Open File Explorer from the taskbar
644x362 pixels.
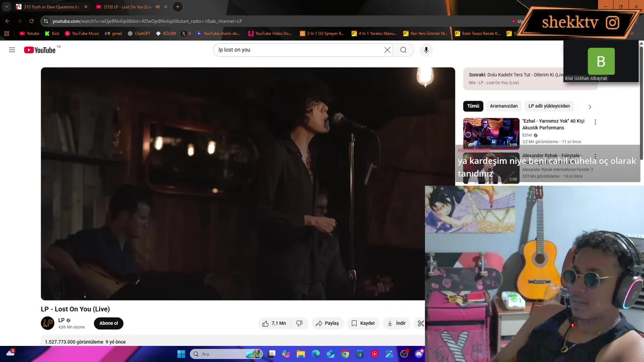[301, 354]
